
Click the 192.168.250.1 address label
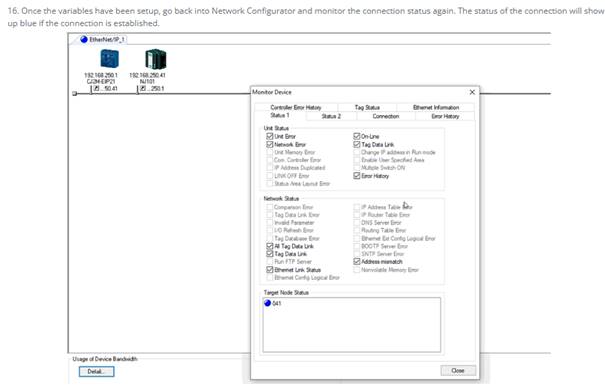[101, 75]
